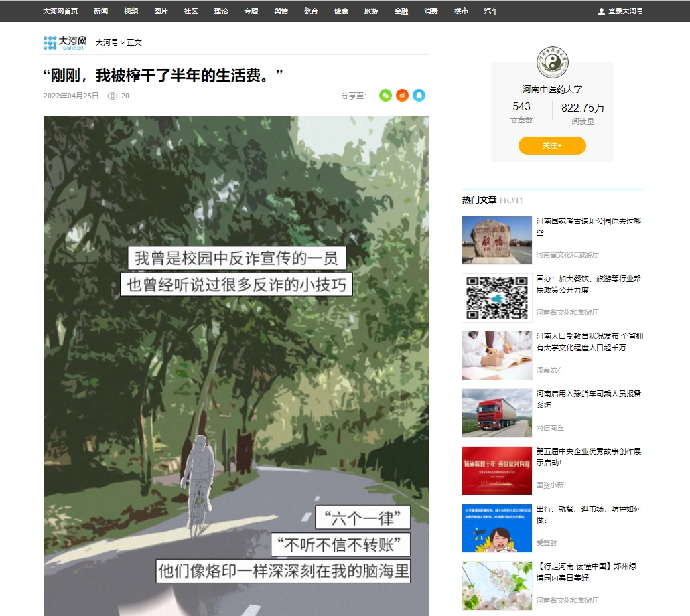Click the eye view-count icon
This screenshot has height=616, width=690.
pyautogui.click(x=113, y=96)
